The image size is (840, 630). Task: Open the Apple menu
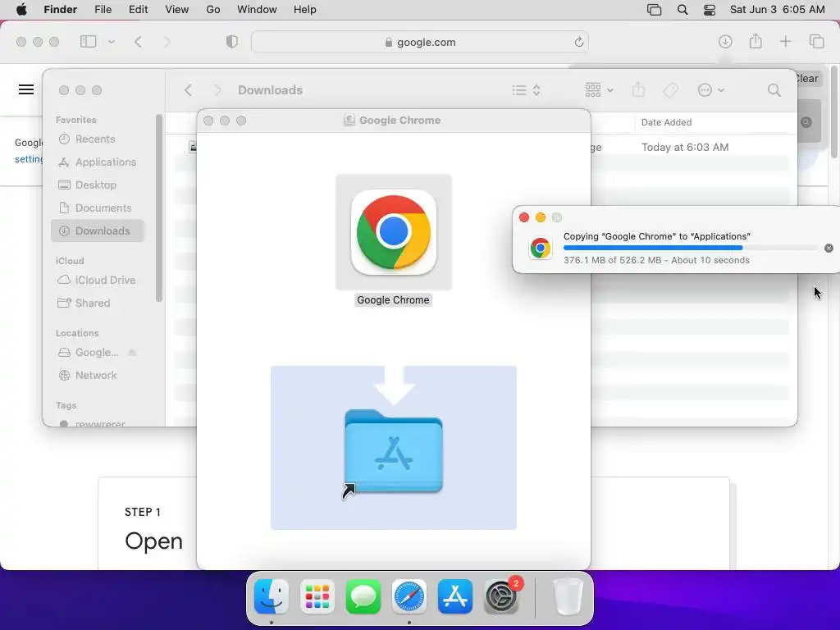coord(21,10)
